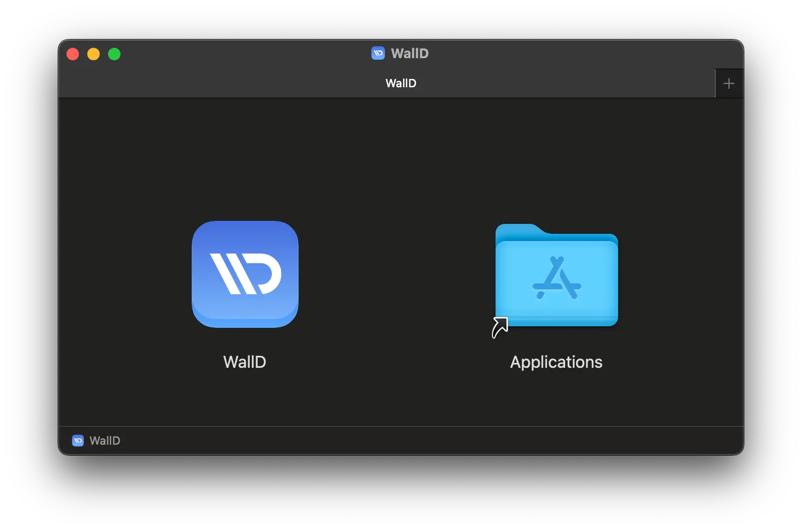Zoom the window using the green button
Image resolution: width=802 pixels, height=532 pixels.
point(114,54)
